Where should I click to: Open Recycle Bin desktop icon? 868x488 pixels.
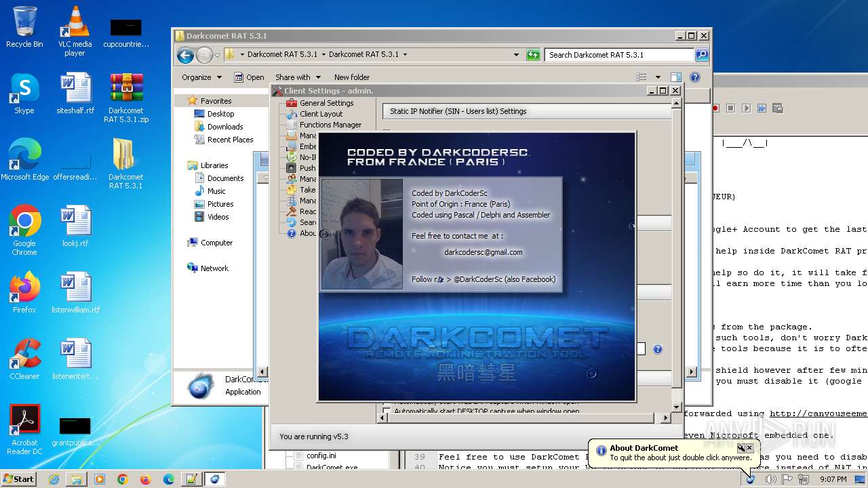(x=24, y=27)
